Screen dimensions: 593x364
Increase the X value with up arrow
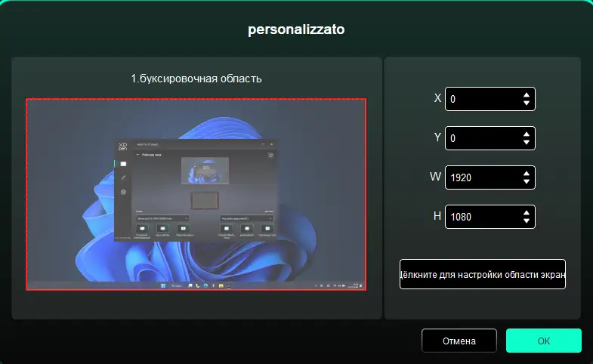click(526, 94)
